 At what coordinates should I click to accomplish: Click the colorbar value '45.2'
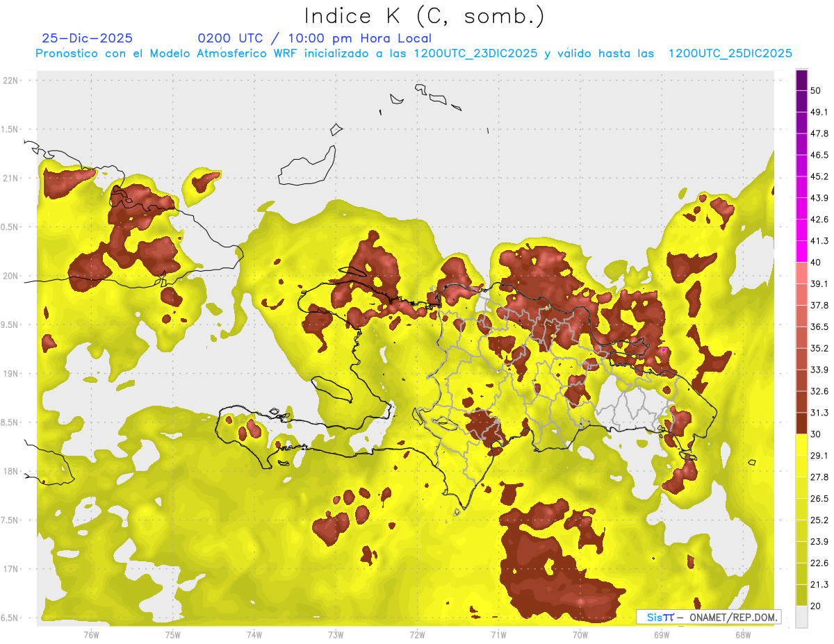point(819,177)
